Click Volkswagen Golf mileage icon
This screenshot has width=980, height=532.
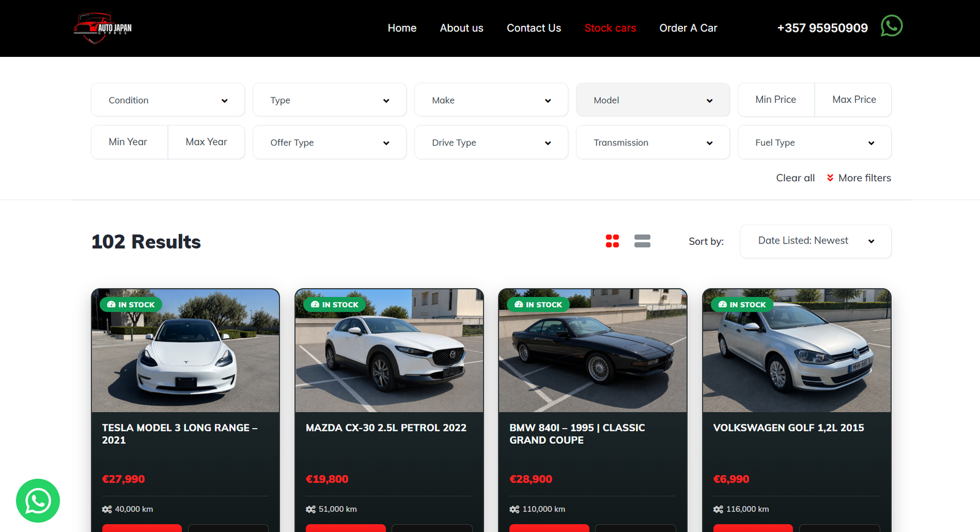pyautogui.click(x=718, y=509)
